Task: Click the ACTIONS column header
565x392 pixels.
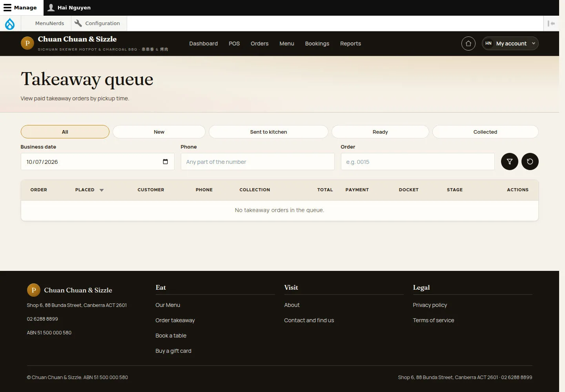Action: point(518,190)
